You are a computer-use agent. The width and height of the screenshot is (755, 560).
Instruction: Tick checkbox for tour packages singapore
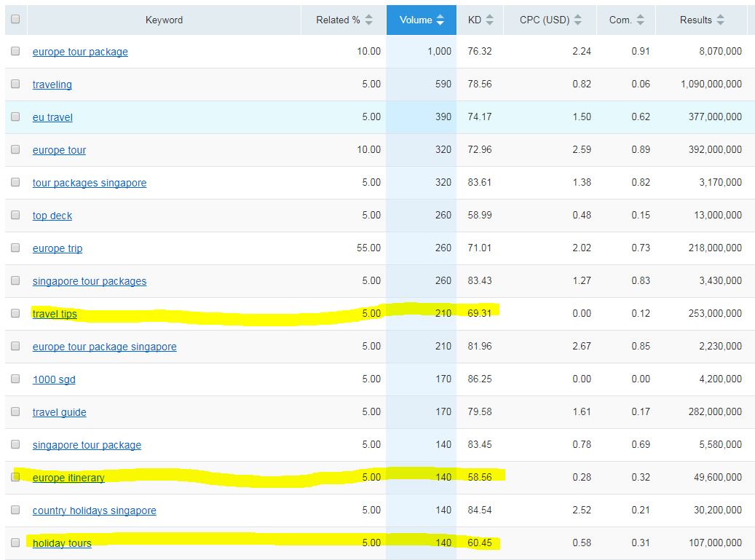coord(15,182)
